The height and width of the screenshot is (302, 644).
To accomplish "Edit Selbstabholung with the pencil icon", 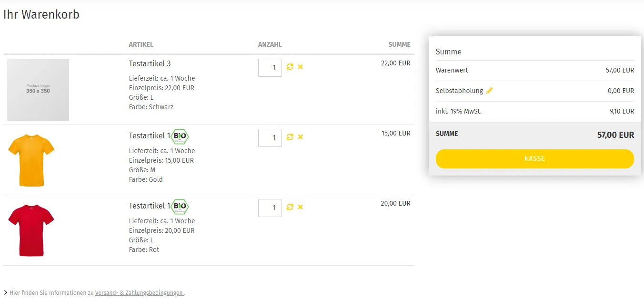I will point(489,91).
